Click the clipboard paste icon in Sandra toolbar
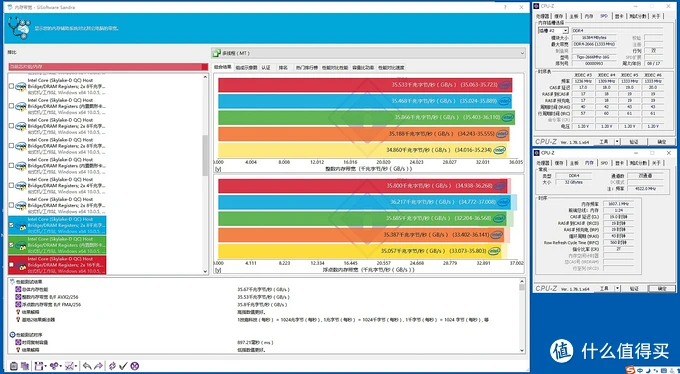The width and height of the screenshot is (680, 374). [x=13, y=366]
